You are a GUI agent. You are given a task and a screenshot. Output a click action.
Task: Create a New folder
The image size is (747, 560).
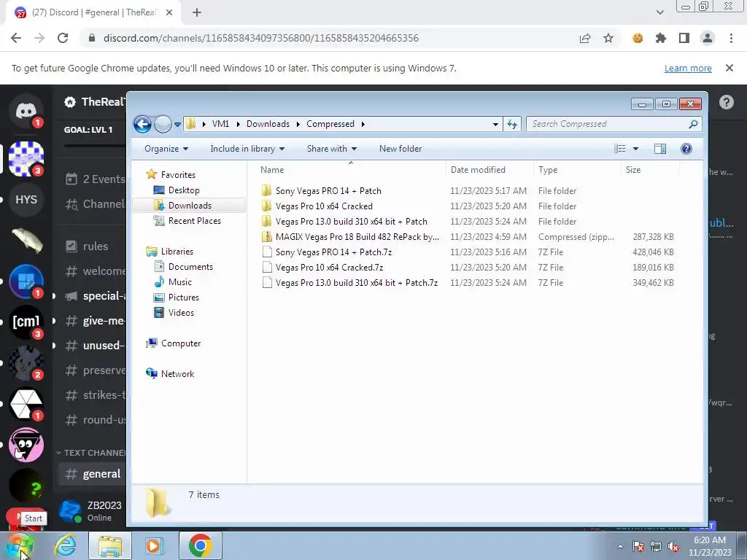point(400,149)
